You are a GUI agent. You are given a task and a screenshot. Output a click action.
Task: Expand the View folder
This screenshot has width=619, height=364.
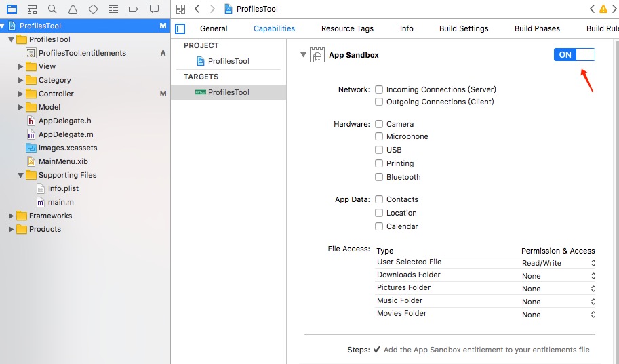point(20,66)
